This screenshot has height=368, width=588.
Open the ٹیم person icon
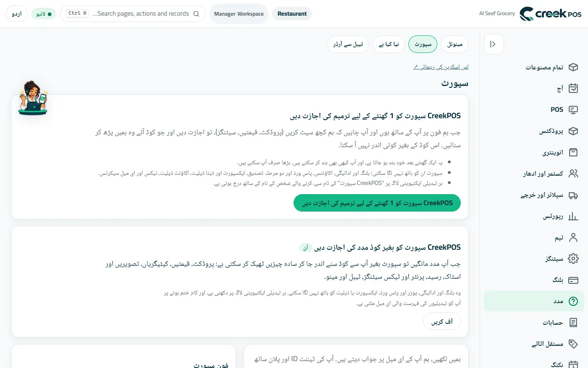coord(573,237)
